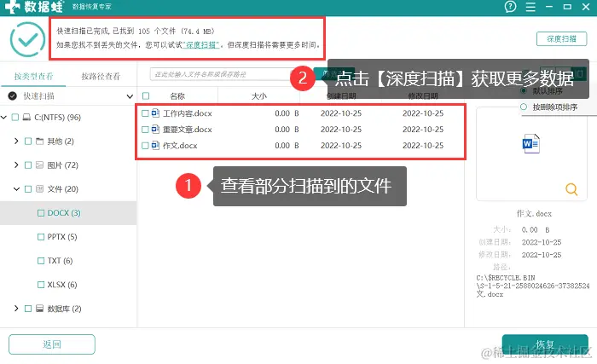Image resolution: width=597 pixels, height=364 pixels.
Task: Check the box for 作文.docx
Action: click(145, 146)
